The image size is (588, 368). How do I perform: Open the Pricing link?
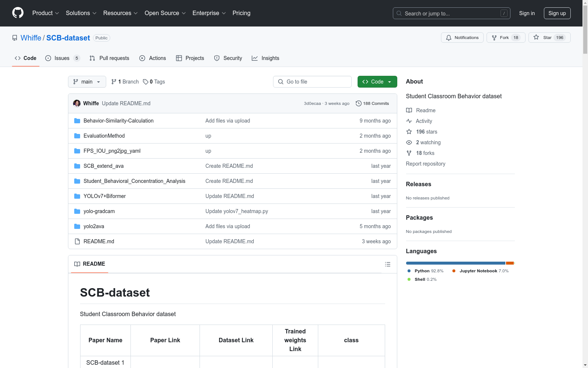(x=241, y=13)
